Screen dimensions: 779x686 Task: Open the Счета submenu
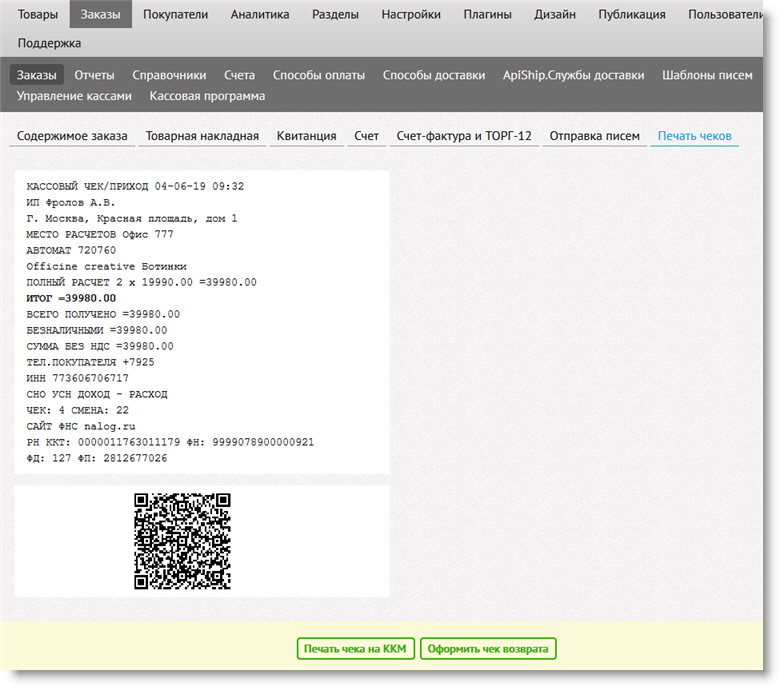[239, 75]
